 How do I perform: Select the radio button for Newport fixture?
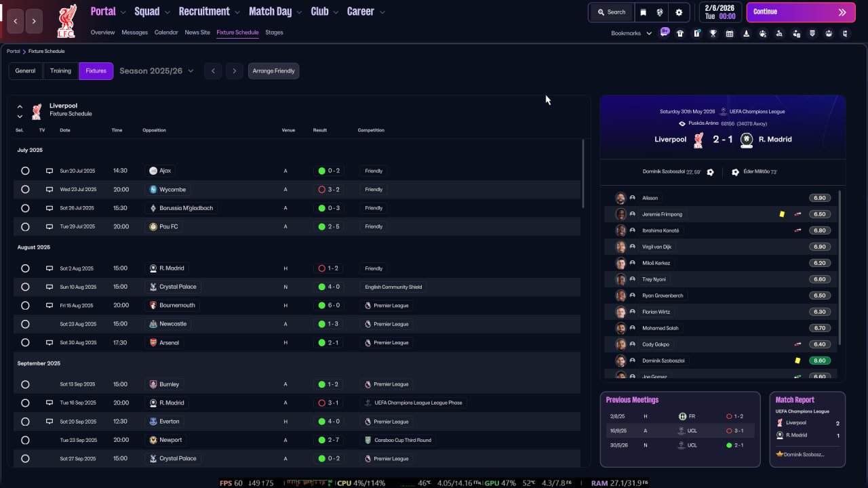[x=25, y=440]
